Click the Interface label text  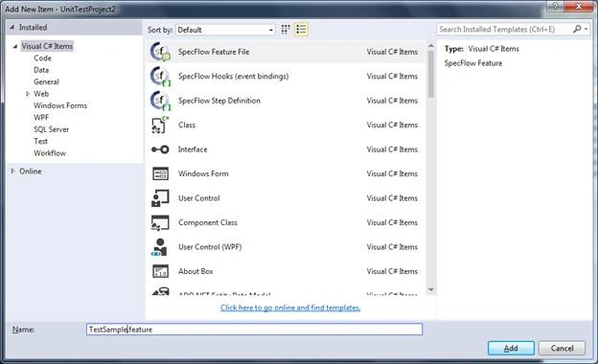point(193,149)
